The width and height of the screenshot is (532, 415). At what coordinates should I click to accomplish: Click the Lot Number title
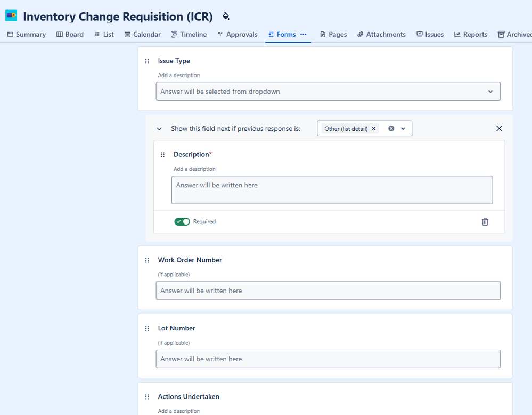coord(176,328)
